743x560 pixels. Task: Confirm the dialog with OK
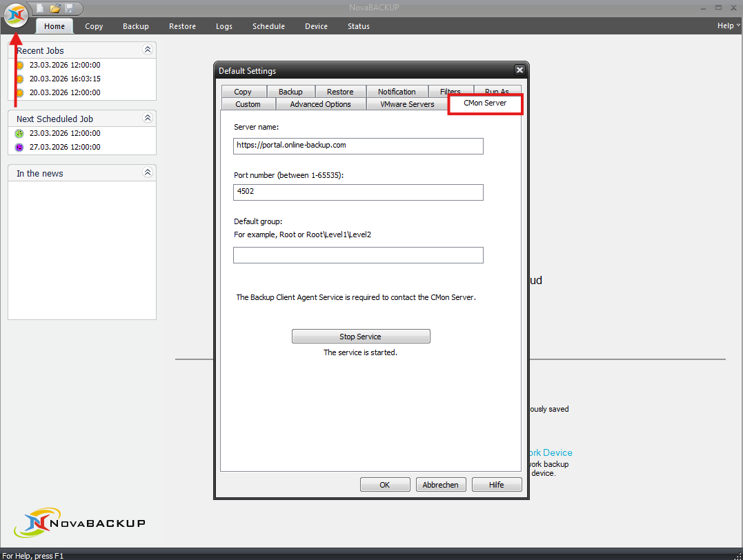coord(385,485)
